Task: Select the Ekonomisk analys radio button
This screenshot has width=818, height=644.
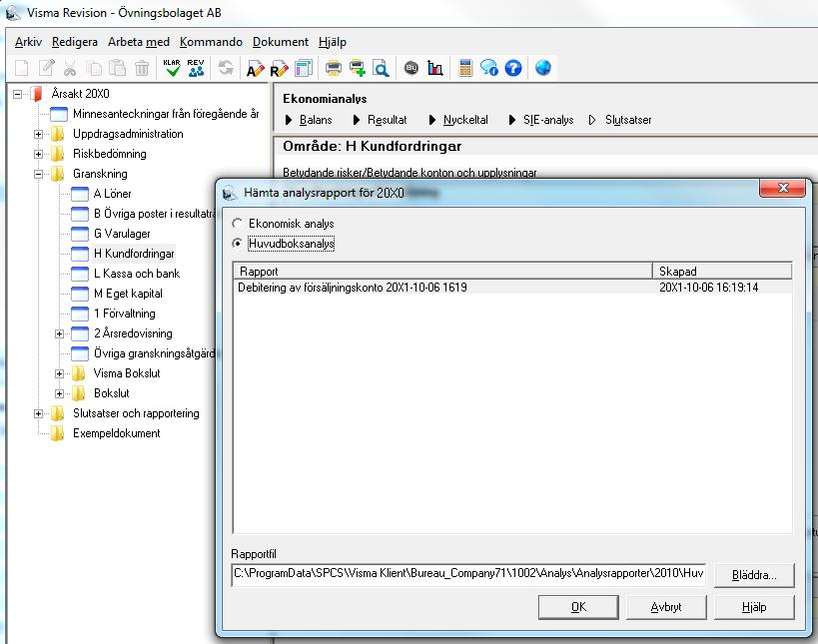Action: [238, 224]
